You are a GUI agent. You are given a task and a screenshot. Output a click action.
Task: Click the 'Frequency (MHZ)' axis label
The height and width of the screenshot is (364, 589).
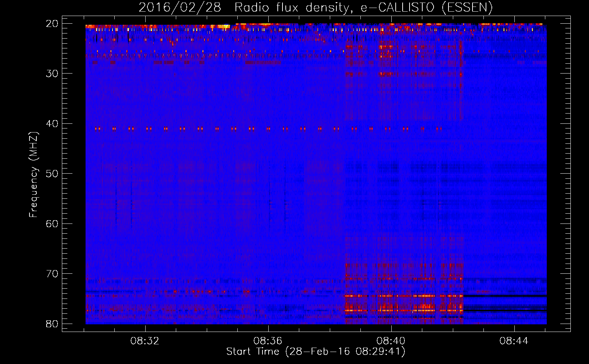tap(33, 175)
